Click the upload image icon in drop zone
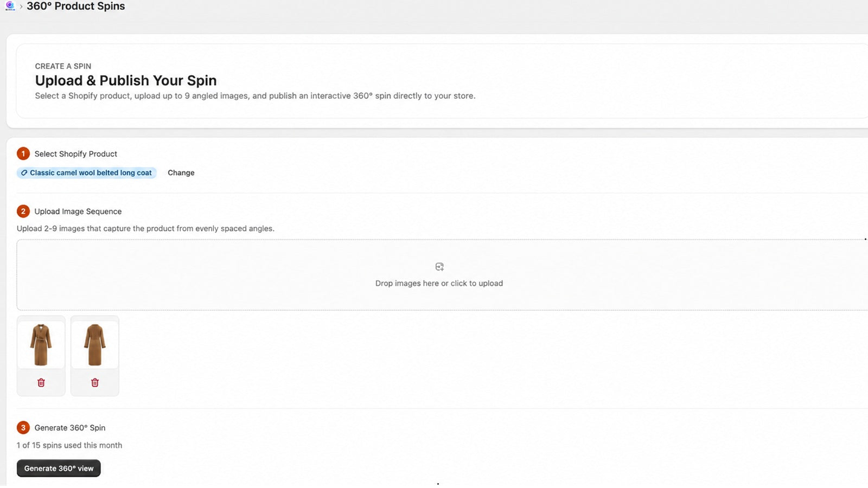868x488 pixels. (x=439, y=267)
